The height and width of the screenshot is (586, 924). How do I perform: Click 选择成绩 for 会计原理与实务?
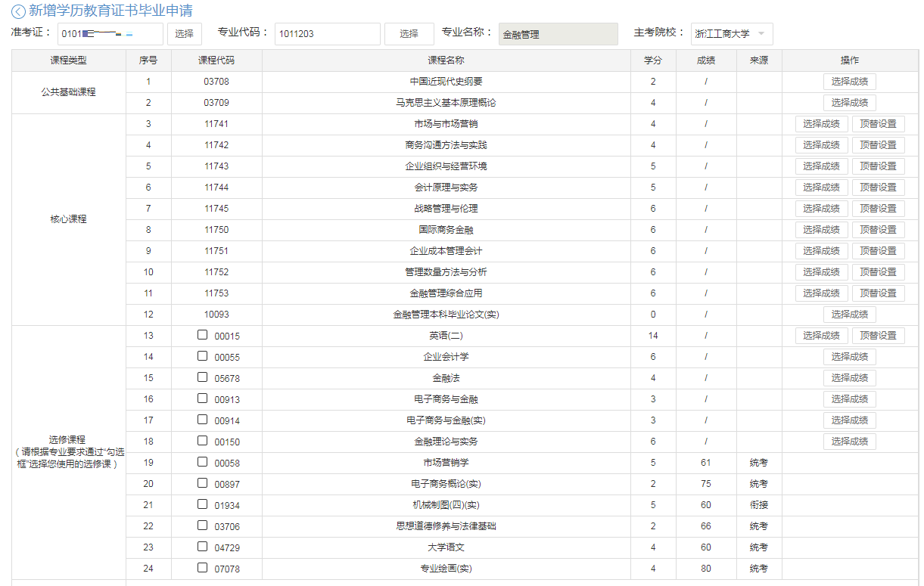point(821,188)
